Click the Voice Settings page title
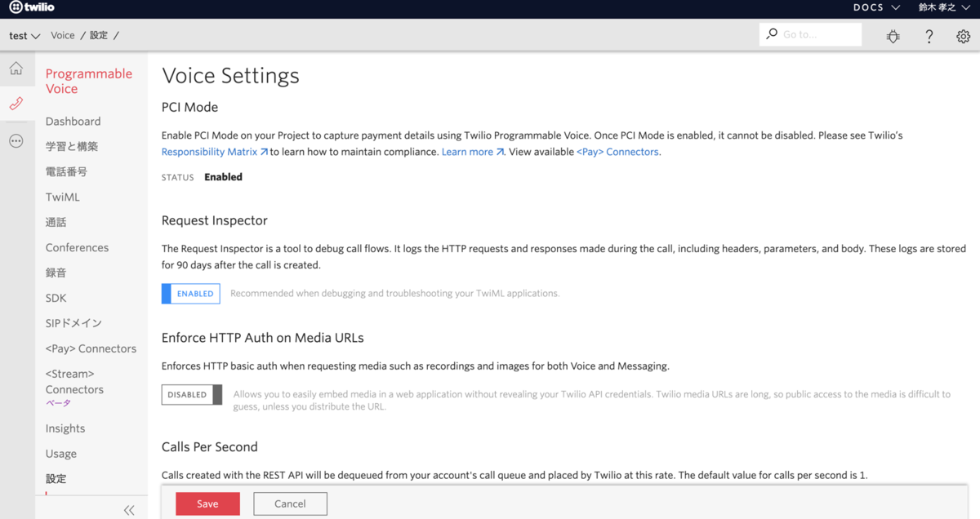Image resolution: width=980 pixels, height=519 pixels. [x=230, y=76]
